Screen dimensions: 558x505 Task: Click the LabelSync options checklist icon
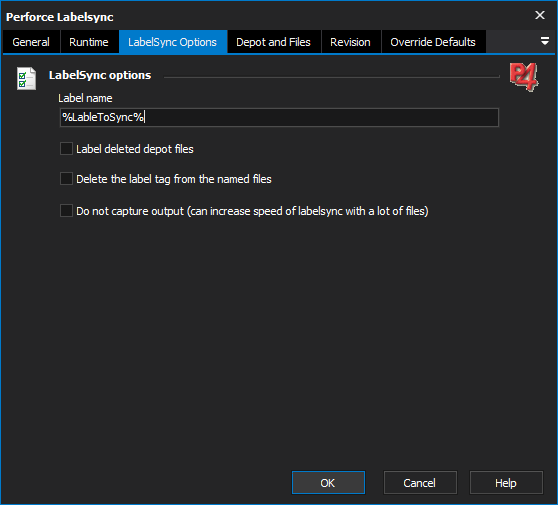pos(26,78)
